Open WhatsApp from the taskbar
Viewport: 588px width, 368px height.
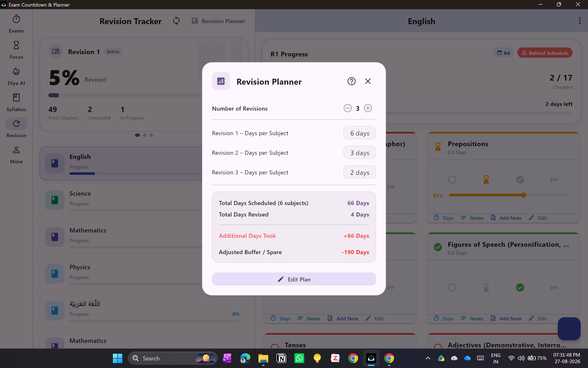click(299, 358)
